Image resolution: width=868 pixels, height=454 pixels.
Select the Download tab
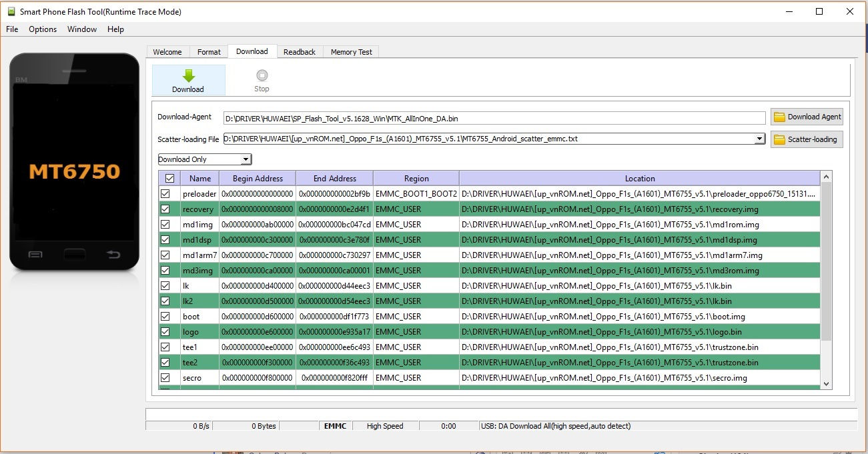click(x=252, y=51)
